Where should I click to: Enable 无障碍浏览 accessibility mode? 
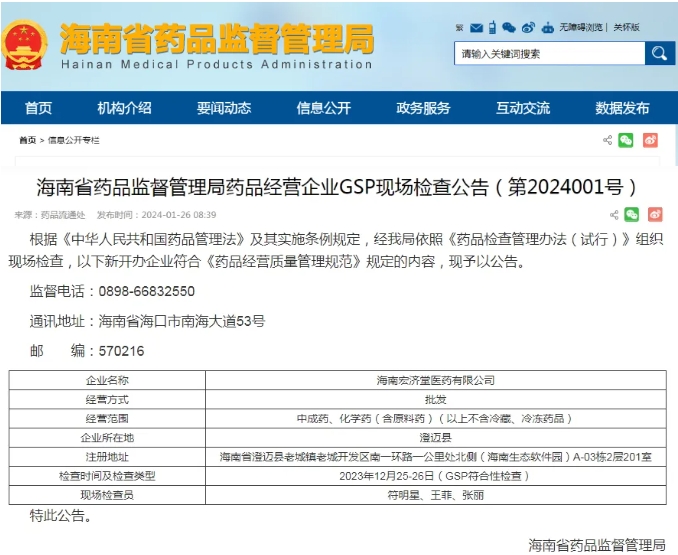click(x=581, y=27)
